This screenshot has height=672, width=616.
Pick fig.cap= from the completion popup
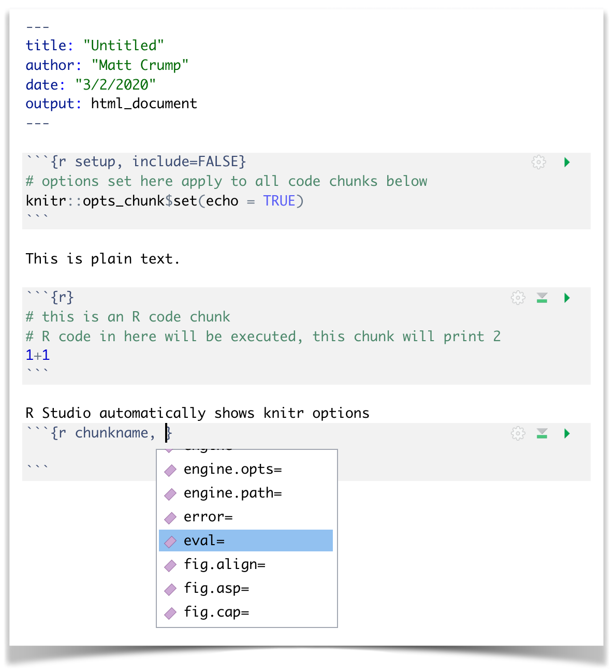pyautogui.click(x=246, y=612)
